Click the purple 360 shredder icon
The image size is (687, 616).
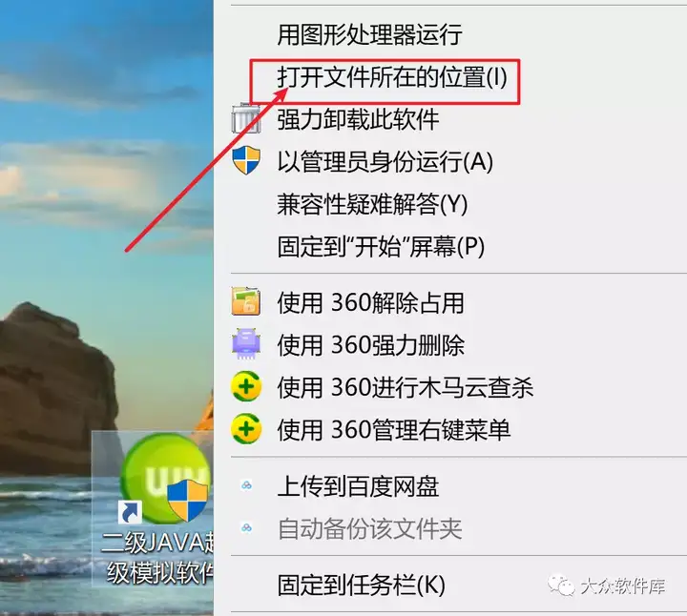[x=246, y=343]
